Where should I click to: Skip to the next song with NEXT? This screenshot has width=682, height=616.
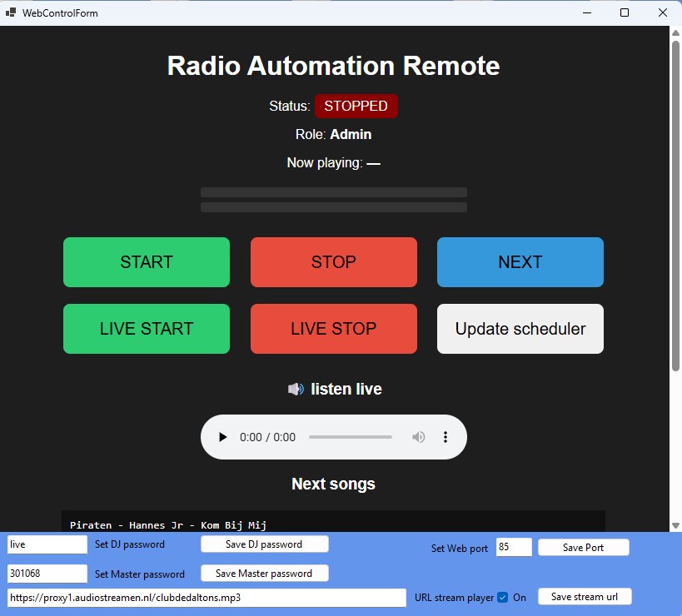tap(520, 262)
